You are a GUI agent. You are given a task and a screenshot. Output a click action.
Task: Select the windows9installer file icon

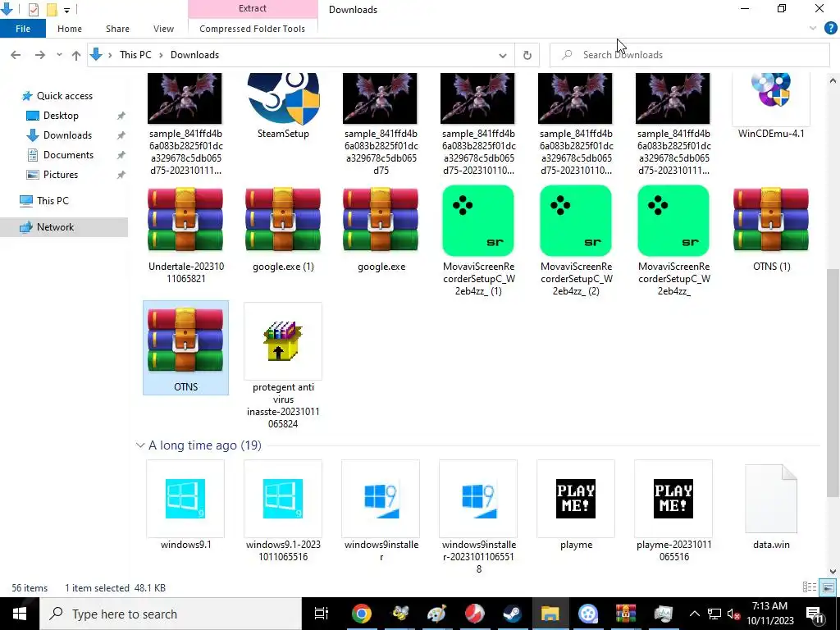[381, 498]
